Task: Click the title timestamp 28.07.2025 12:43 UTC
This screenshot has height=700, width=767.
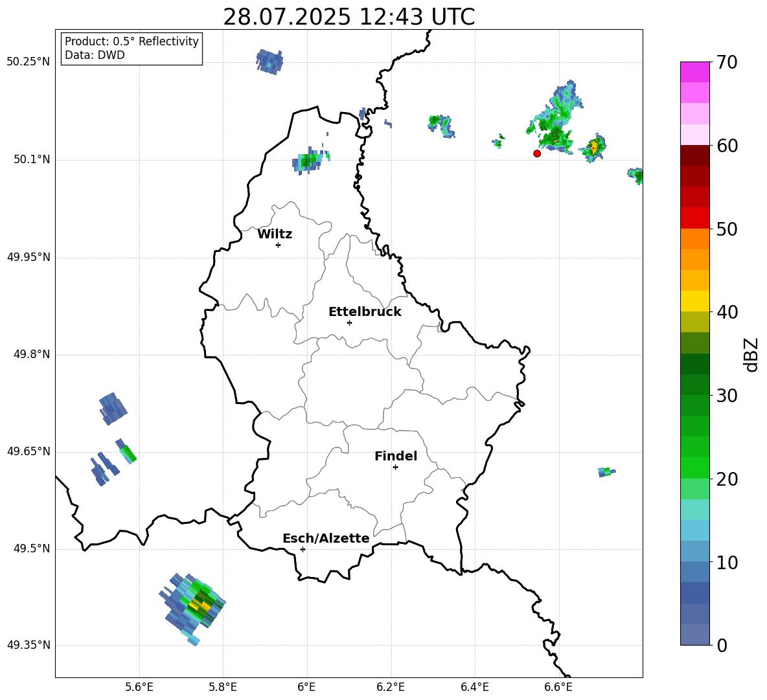Action: tap(349, 17)
